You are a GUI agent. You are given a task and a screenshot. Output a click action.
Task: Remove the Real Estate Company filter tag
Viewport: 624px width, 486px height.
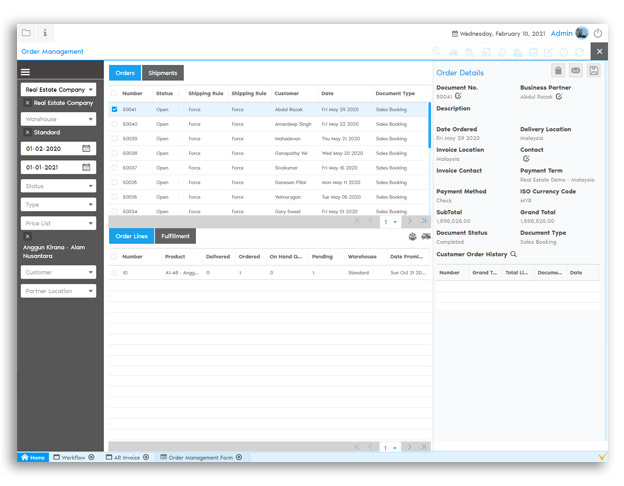click(27, 103)
